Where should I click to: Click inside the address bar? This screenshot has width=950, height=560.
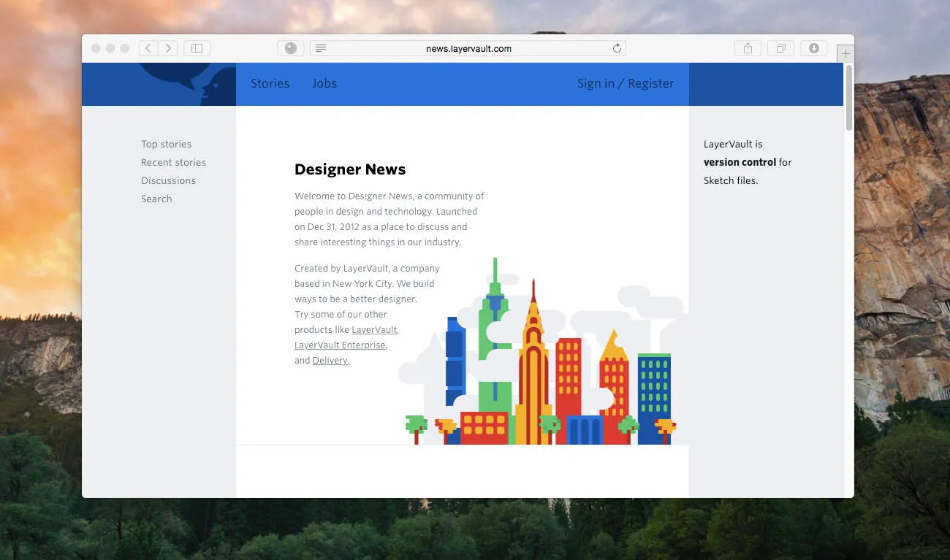(x=468, y=47)
